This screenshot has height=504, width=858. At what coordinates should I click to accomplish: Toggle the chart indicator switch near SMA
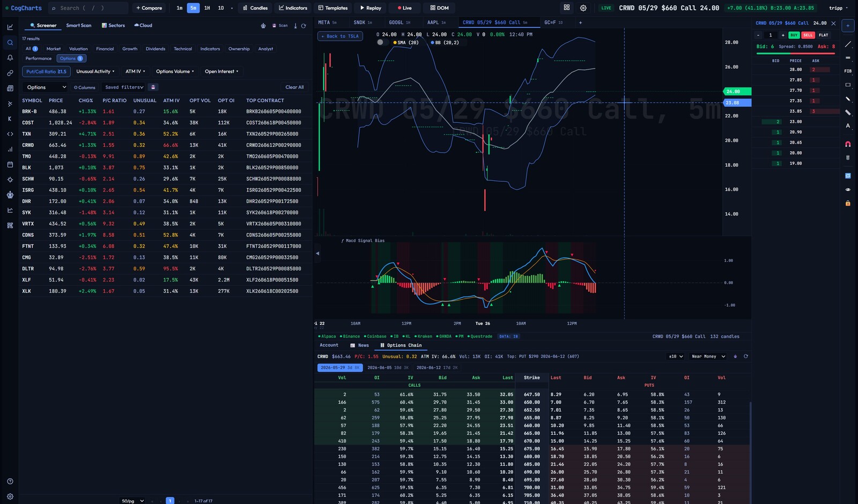pos(382,42)
